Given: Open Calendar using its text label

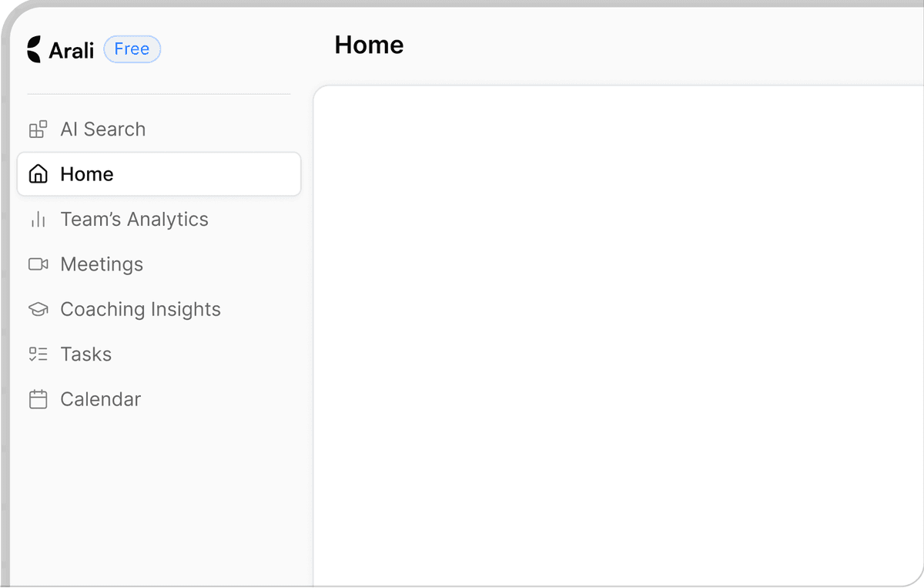Looking at the screenshot, I should (100, 399).
